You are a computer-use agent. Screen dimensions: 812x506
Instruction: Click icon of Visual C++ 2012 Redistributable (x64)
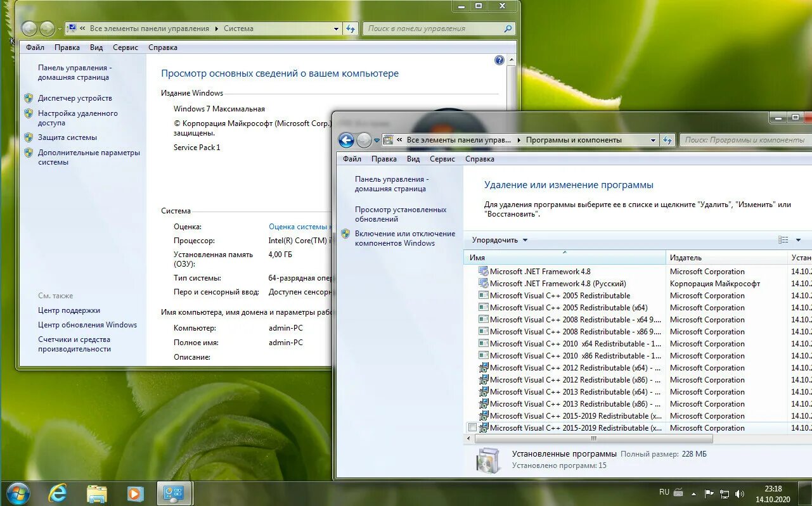pyautogui.click(x=484, y=368)
